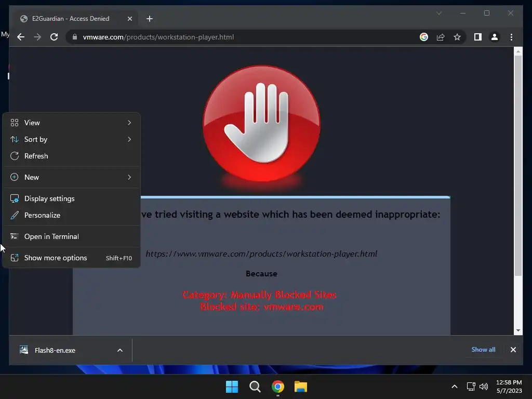Click the red stop hand image

coord(261,124)
